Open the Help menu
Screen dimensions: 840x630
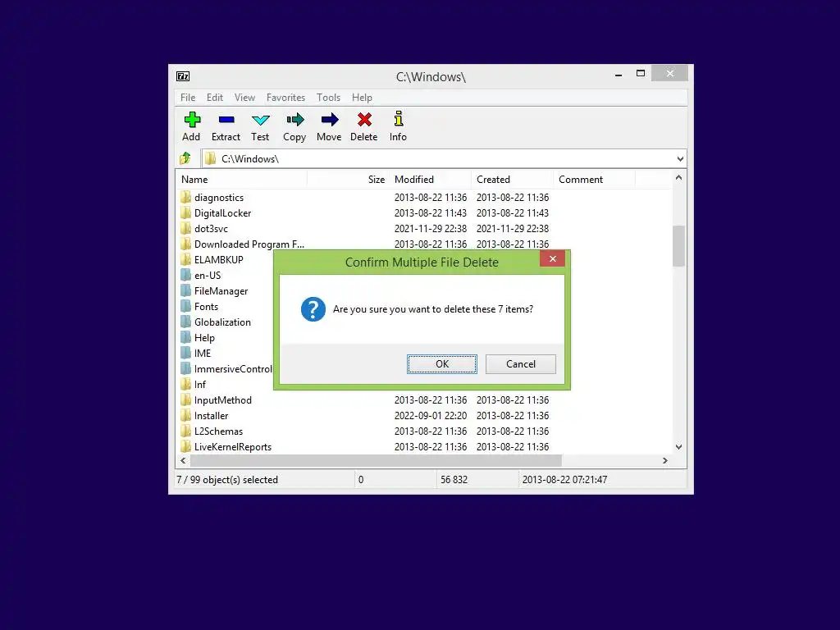pos(362,98)
